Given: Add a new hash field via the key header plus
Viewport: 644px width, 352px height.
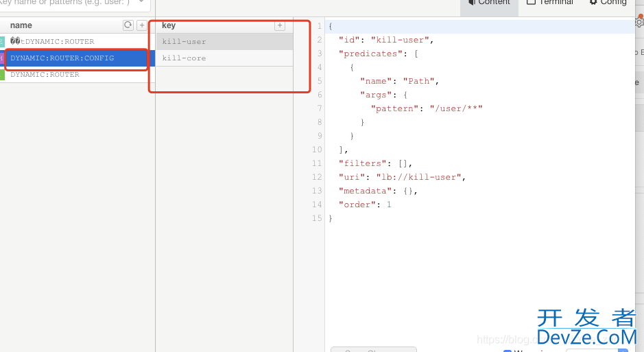Looking at the screenshot, I should click(x=280, y=25).
